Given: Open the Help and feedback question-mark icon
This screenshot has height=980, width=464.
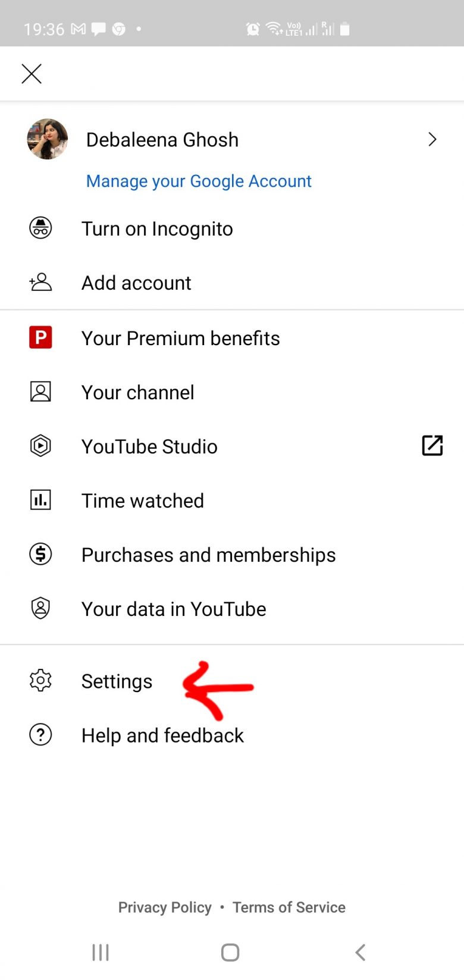Looking at the screenshot, I should (40, 735).
